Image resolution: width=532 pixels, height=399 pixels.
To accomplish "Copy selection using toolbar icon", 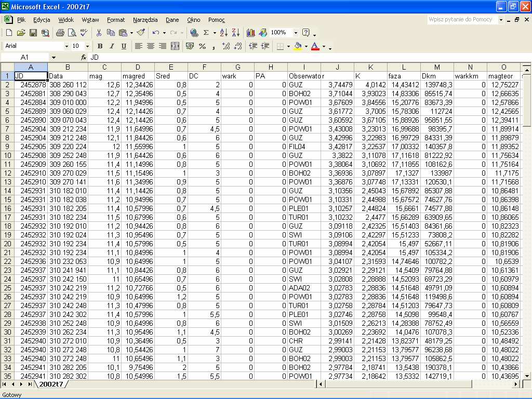I will tap(111, 33).
